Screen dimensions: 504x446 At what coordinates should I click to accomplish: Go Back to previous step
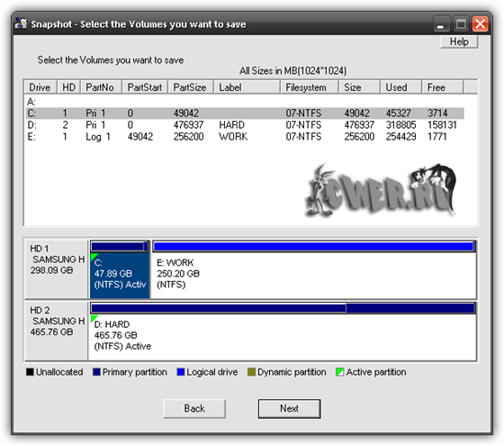pyautogui.click(x=194, y=409)
